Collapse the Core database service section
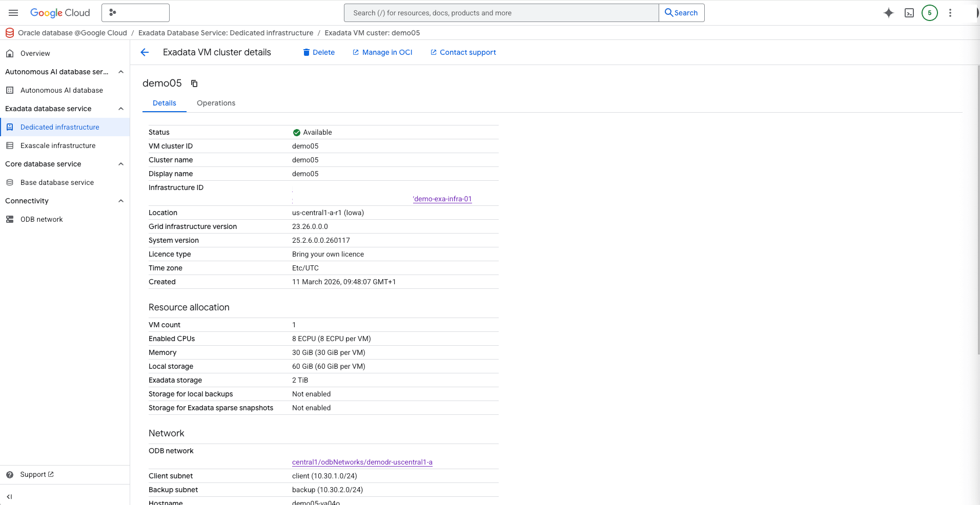Viewport: 980px width, 505px height. [x=121, y=164]
